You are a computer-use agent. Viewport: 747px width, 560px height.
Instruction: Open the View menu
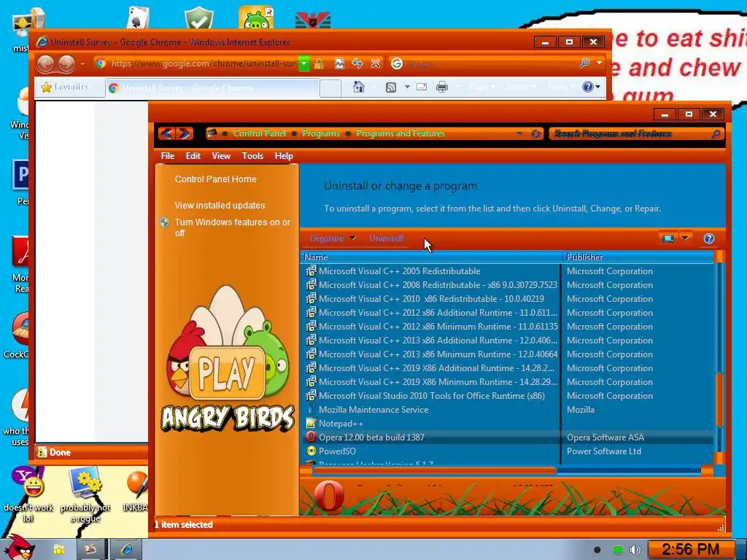click(221, 156)
